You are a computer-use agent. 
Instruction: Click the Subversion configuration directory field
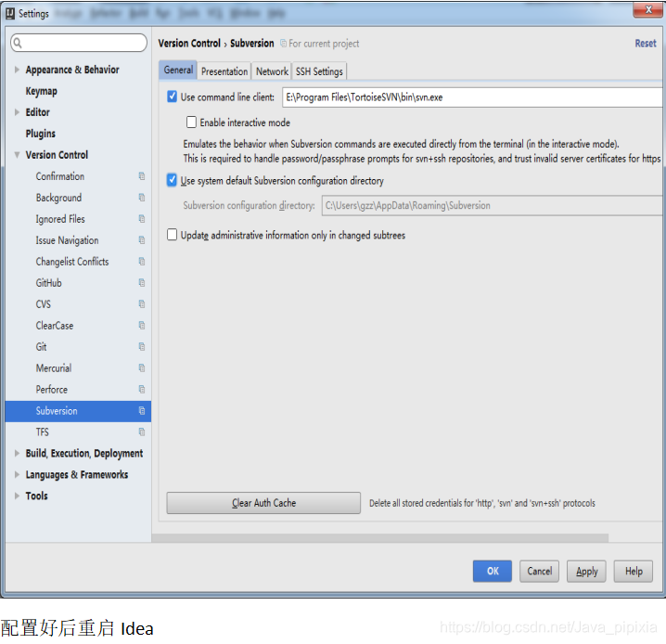point(493,206)
